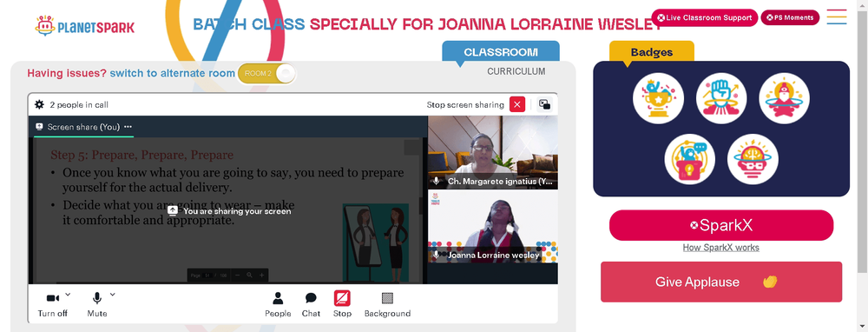This screenshot has width=868, height=332.
Task: Click the SparkX button
Action: (x=721, y=225)
